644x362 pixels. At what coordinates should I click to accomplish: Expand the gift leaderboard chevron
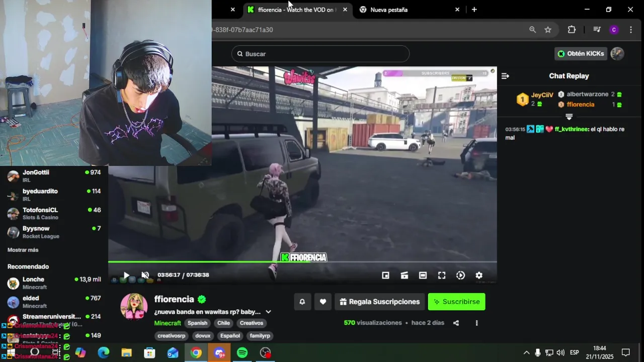pos(569,117)
